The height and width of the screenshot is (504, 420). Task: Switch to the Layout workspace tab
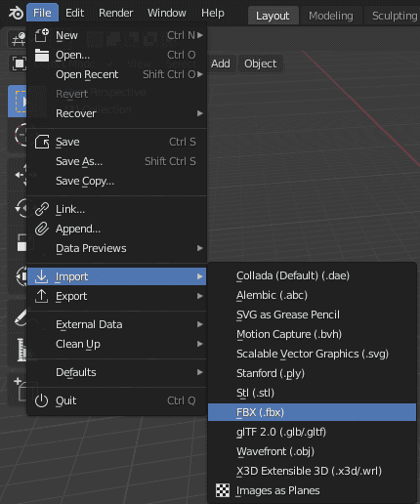click(273, 16)
